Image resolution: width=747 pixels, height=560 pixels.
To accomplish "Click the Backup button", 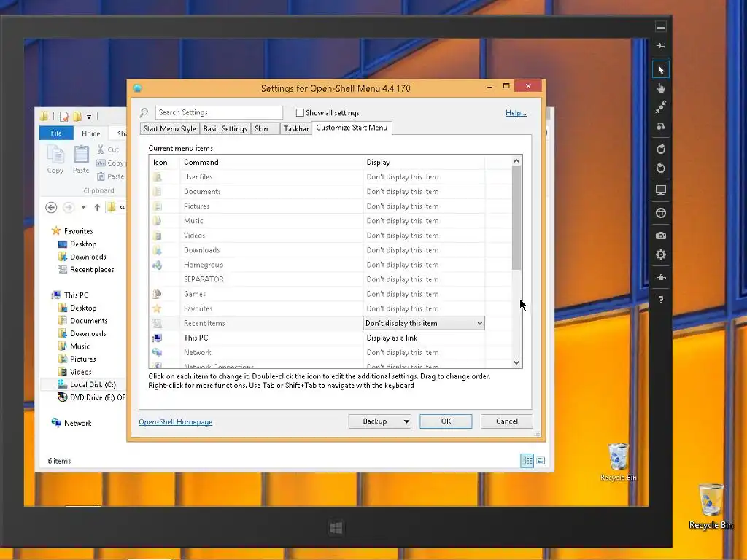I will [x=375, y=421].
